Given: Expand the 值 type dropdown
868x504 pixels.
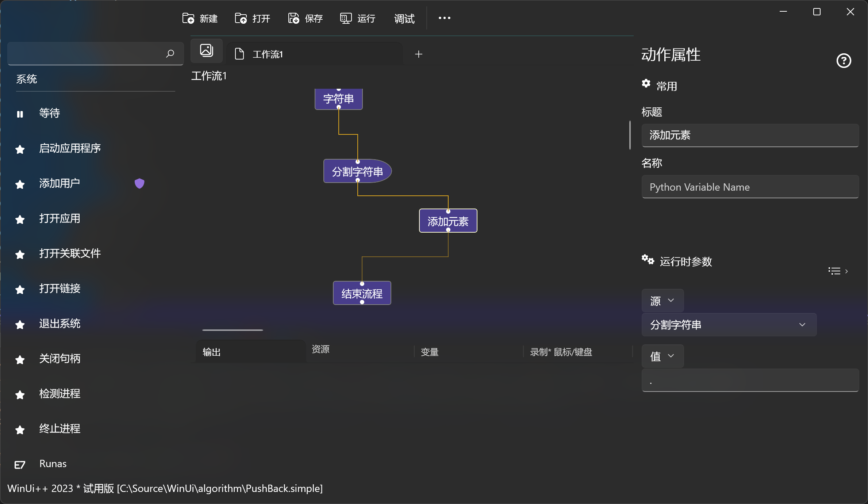Looking at the screenshot, I should (x=662, y=356).
